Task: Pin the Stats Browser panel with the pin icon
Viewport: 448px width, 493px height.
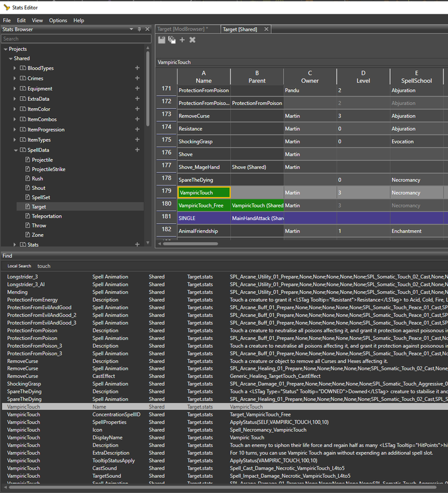Action: (140, 29)
